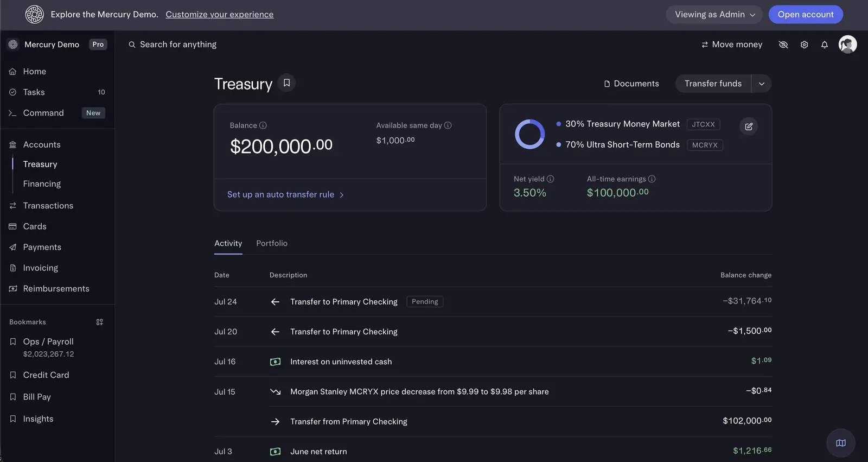The width and height of the screenshot is (868, 462).
Task: Select Financing in sidebar
Action: (42, 184)
